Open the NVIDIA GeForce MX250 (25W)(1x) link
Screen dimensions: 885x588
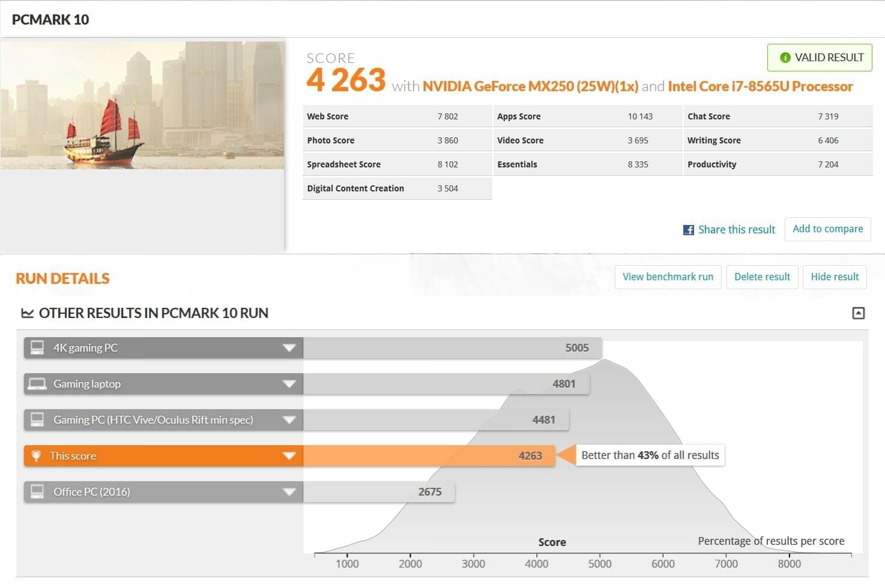click(x=530, y=86)
